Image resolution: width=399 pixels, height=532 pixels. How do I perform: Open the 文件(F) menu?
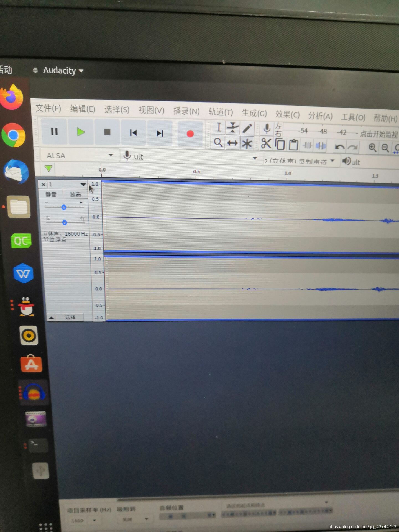[48, 108]
